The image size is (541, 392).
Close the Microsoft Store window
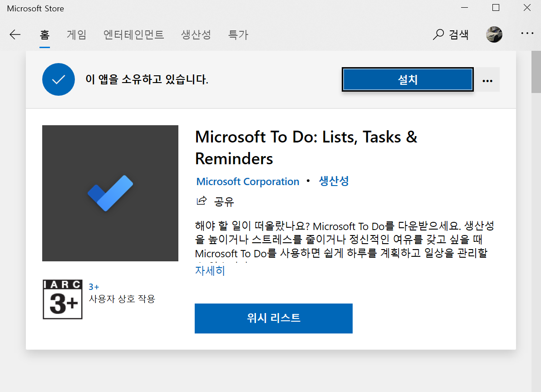[x=527, y=8]
